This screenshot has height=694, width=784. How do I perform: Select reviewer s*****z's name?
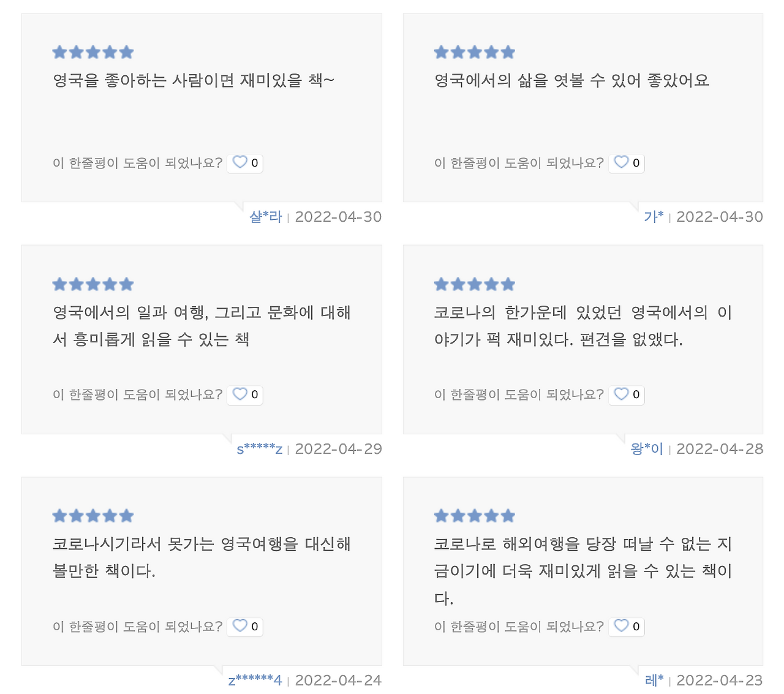click(x=260, y=448)
